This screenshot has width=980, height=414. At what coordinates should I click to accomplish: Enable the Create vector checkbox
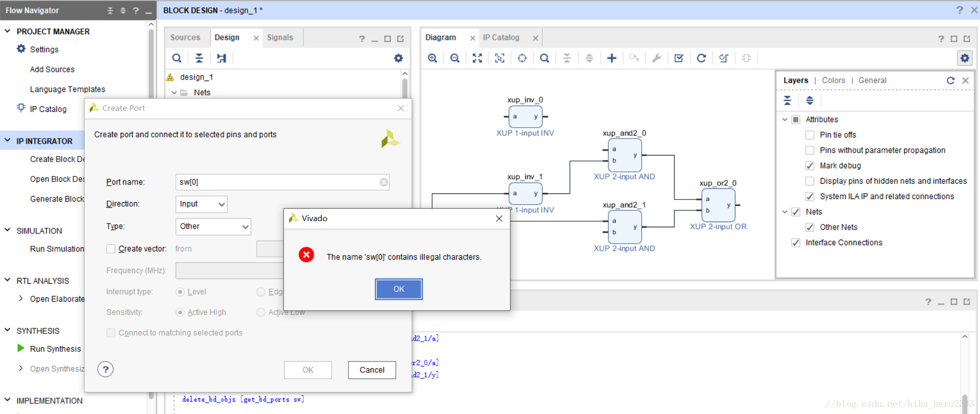pyautogui.click(x=111, y=249)
